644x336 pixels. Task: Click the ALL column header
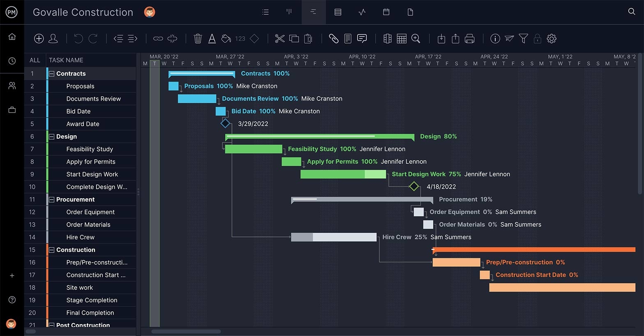point(35,60)
